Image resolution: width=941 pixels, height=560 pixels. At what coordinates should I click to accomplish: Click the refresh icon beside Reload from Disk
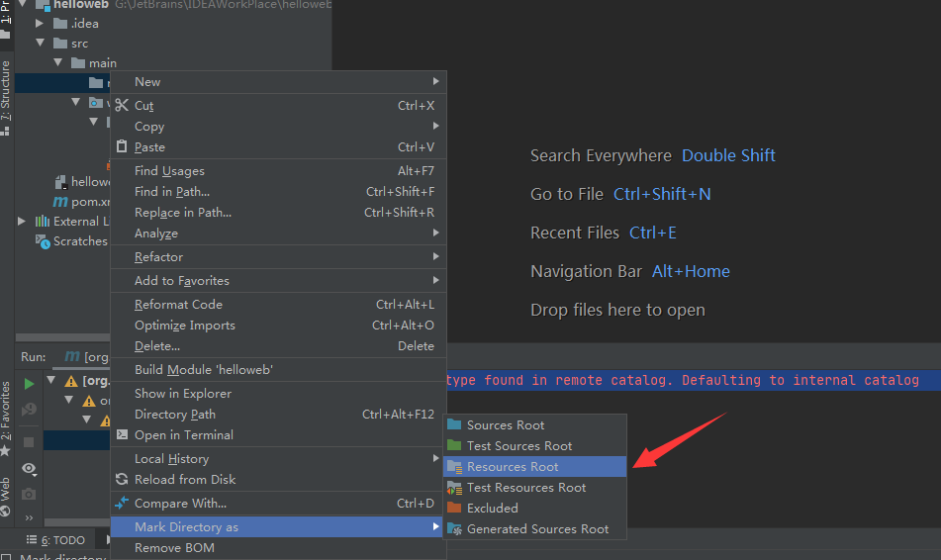(122, 479)
